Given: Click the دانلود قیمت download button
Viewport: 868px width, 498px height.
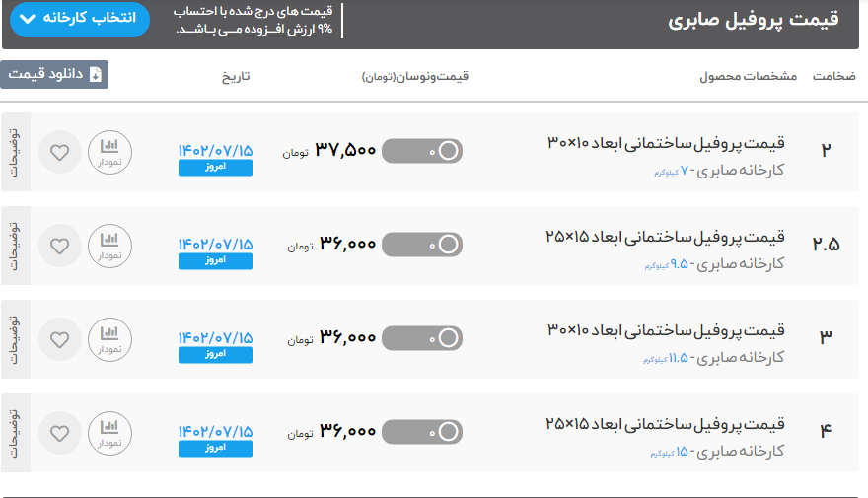Looking at the screenshot, I should click(x=54, y=75).
